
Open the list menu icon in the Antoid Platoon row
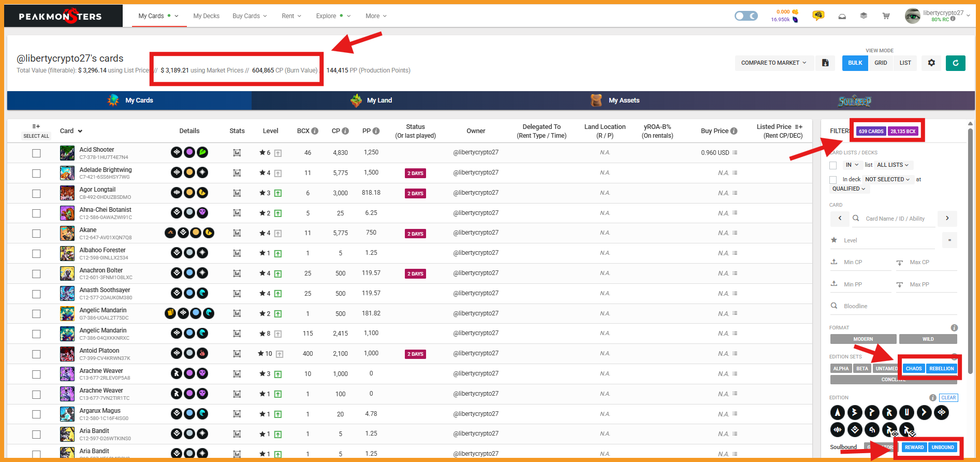tap(735, 354)
